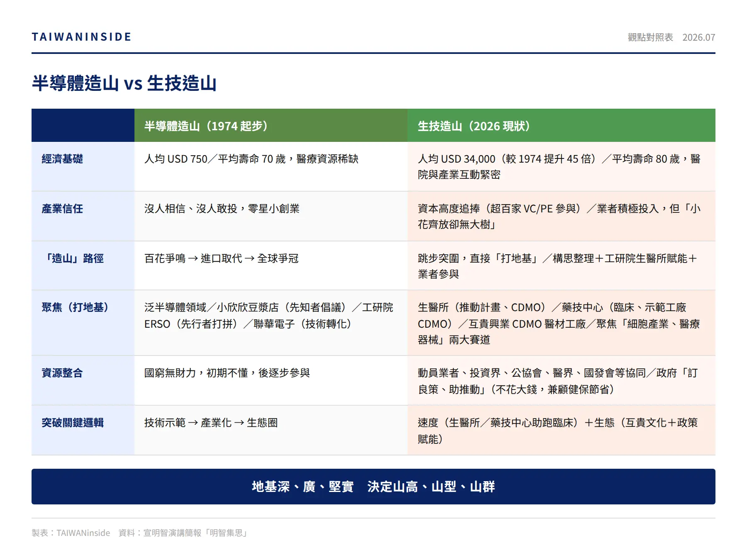Select the 突破關鍵邏輯 row label
This screenshot has height=560, width=747.
73,423
